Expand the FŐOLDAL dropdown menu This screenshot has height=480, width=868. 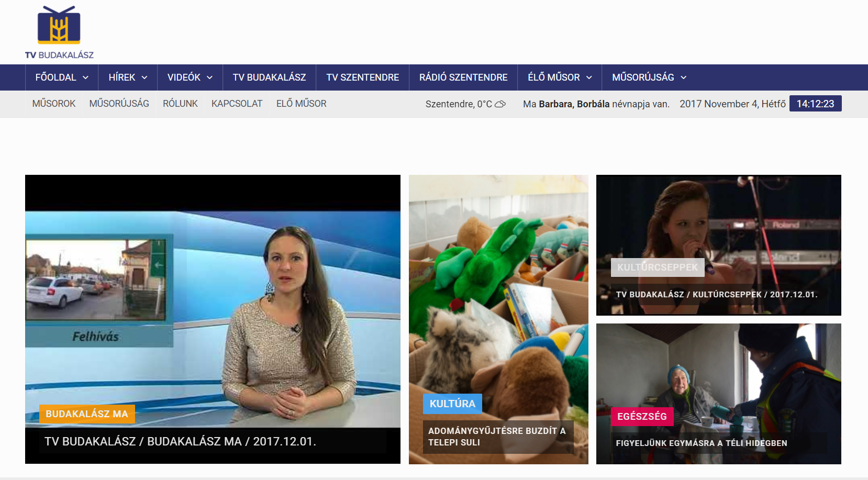click(x=62, y=77)
